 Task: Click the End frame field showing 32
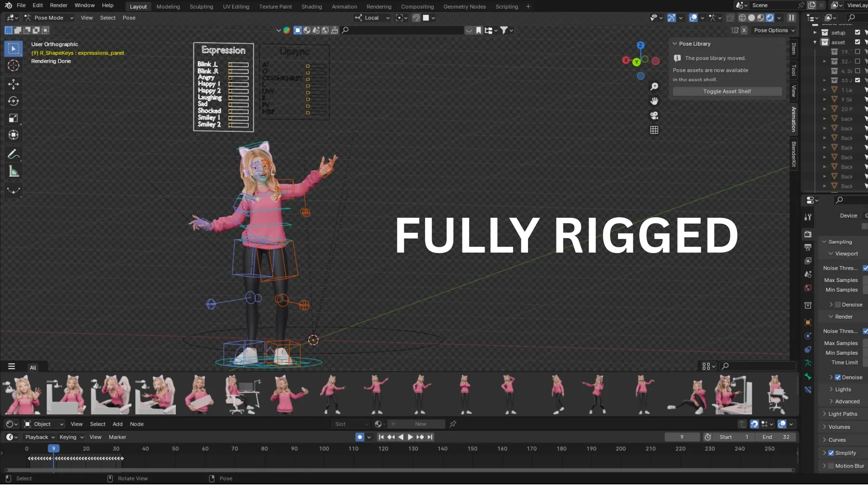(775, 437)
